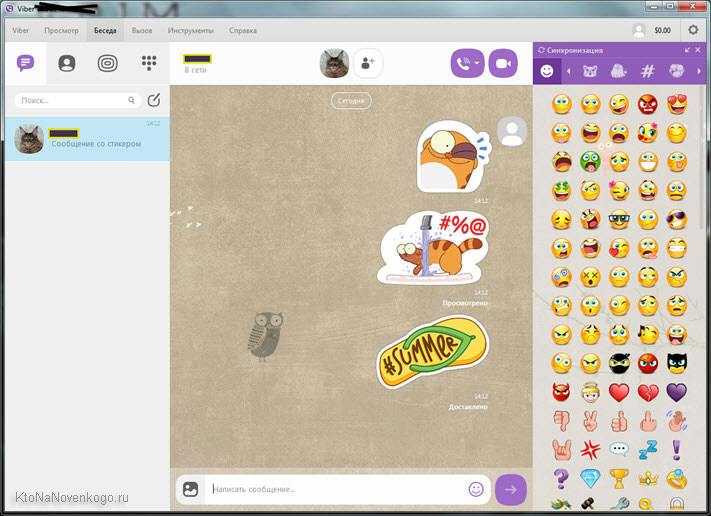Insert the thumbs down emoticon
The height and width of the screenshot is (516, 711).
(561, 421)
